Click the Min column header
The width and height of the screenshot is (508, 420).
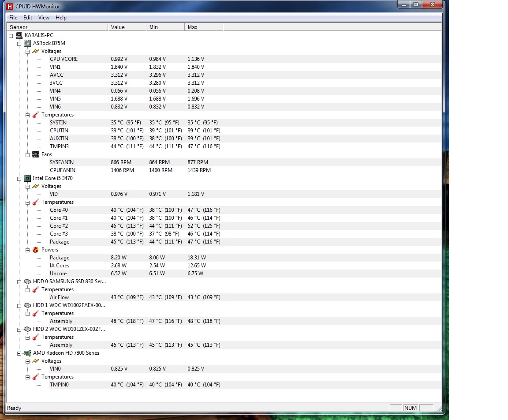click(x=165, y=27)
